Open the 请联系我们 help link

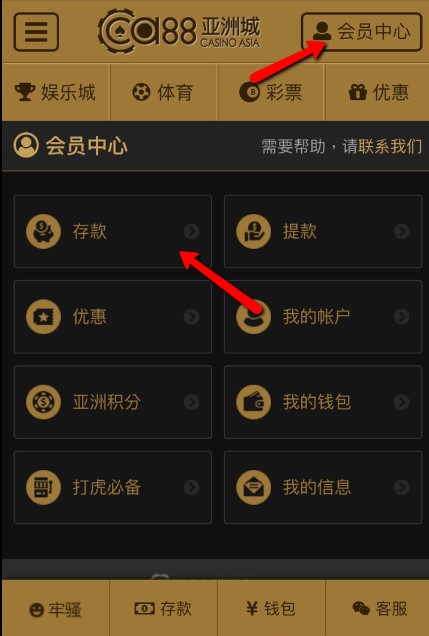coord(382,146)
